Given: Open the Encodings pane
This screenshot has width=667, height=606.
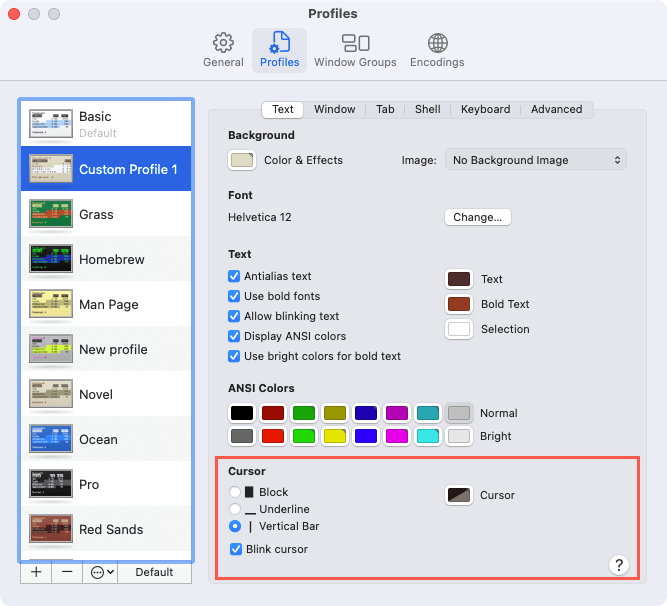Looking at the screenshot, I should point(437,50).
